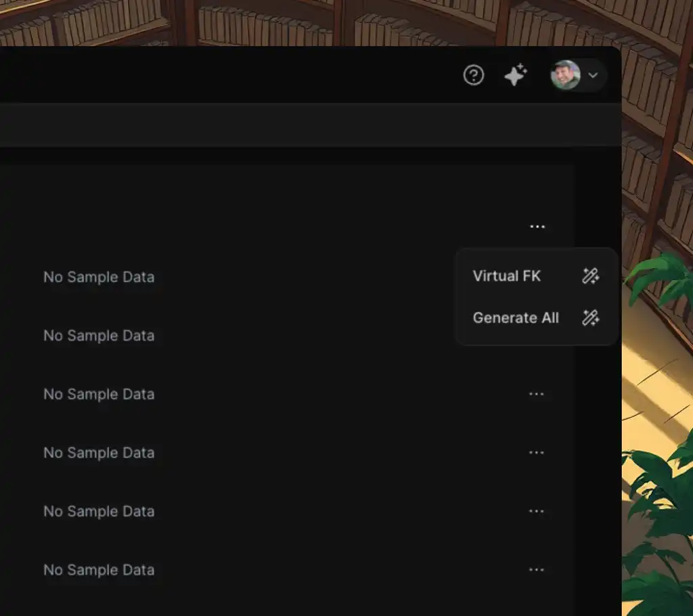Click the magic wand icon beside Virtual FK
This screenshot has height=616, width=693.
[590, 276]
